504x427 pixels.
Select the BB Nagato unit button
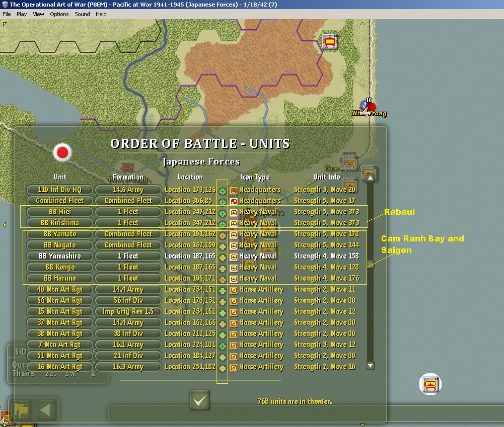coord(60,245)
